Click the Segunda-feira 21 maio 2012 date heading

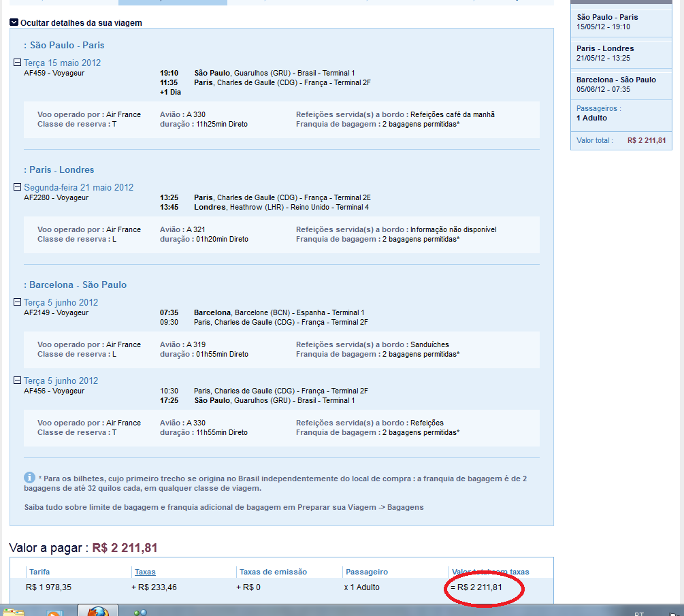(78, 187)
